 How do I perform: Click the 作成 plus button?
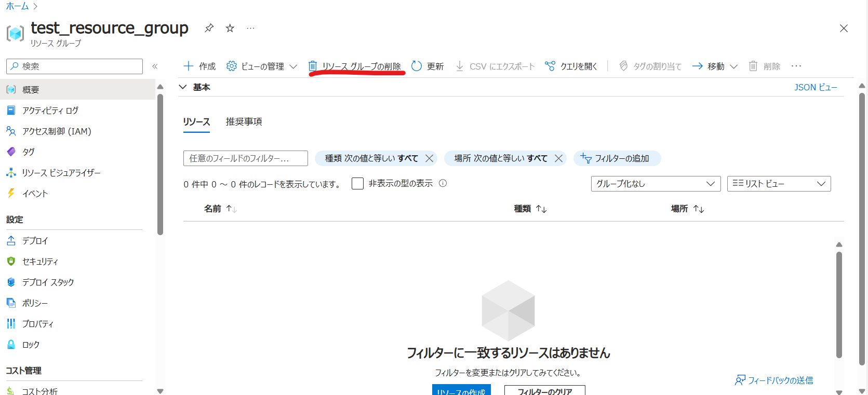click(x=199, y=66)
